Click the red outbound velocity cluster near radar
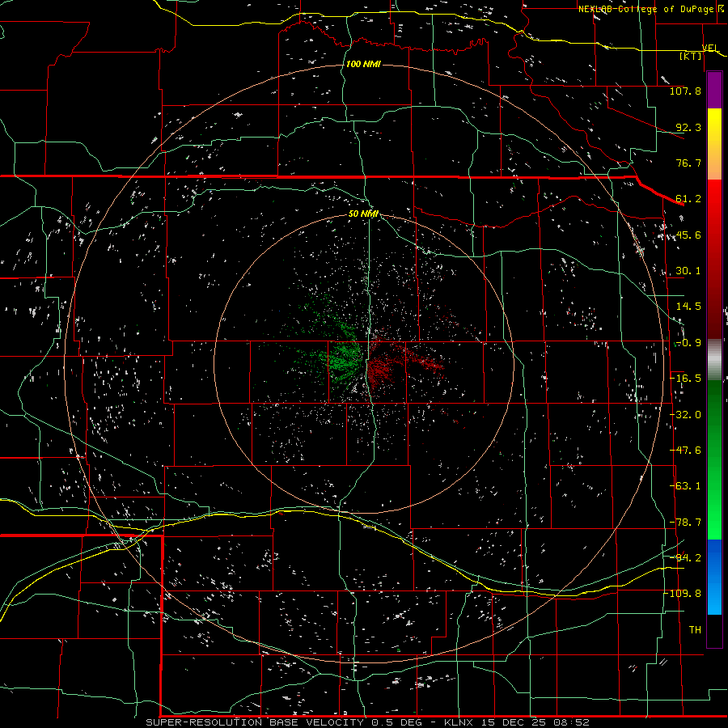Screen dimensions: 728x728 tap(381, 368)
